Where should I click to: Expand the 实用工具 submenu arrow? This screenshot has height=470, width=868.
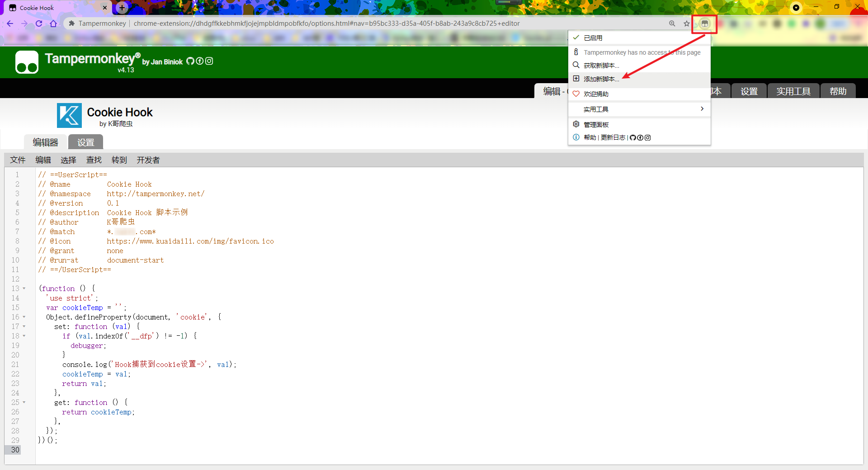coord(702,109)
